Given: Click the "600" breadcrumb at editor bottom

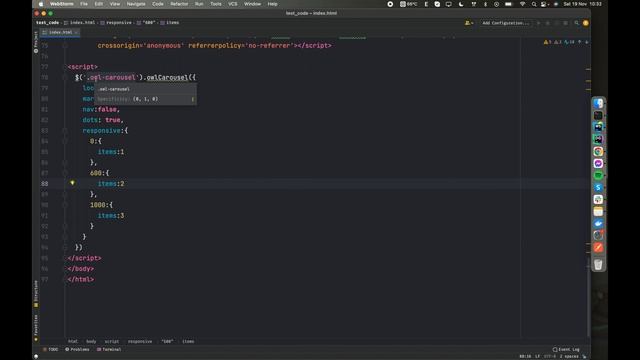Looking at the screenshot, I should coord(167,341).
